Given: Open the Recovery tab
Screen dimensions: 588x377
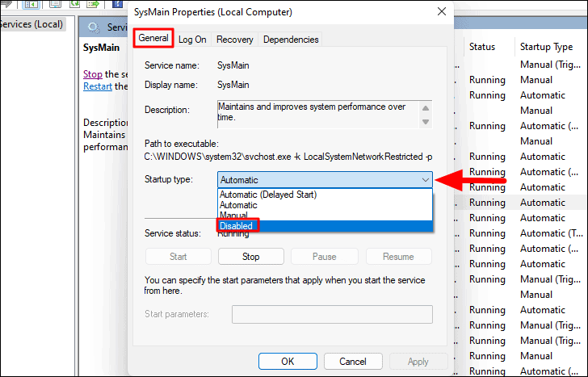Looking at the screenshot, I should [235, 40].
